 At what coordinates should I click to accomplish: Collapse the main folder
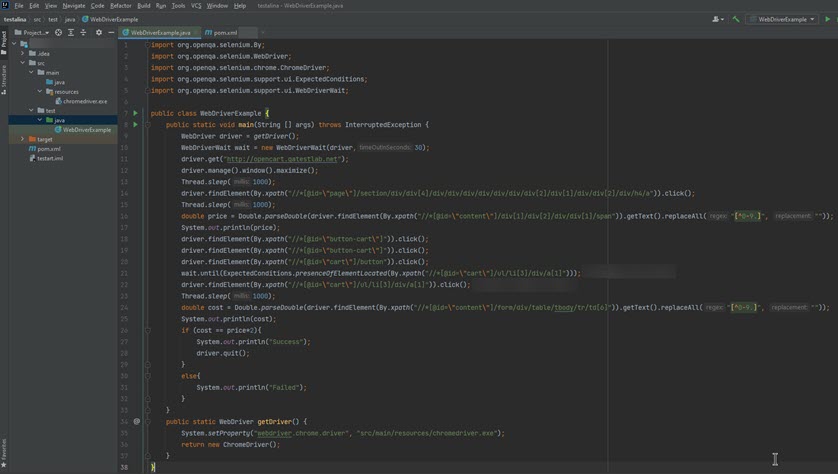[x=31, y=73]
